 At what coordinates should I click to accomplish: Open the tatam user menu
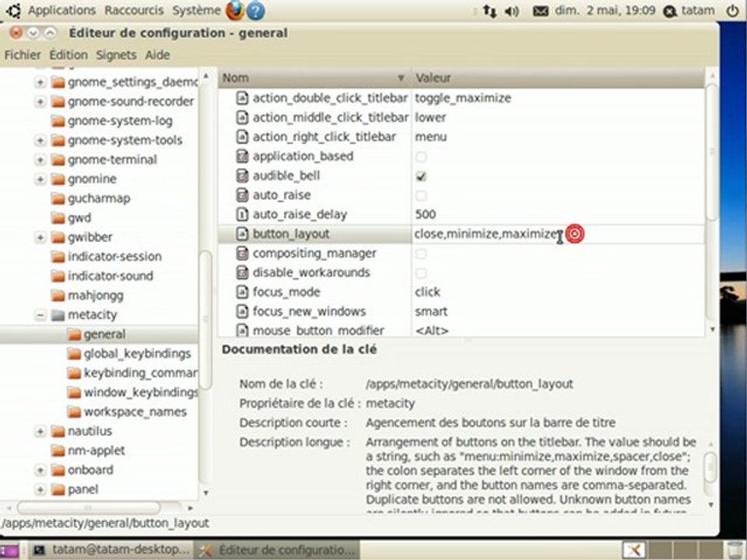(689, 10)
